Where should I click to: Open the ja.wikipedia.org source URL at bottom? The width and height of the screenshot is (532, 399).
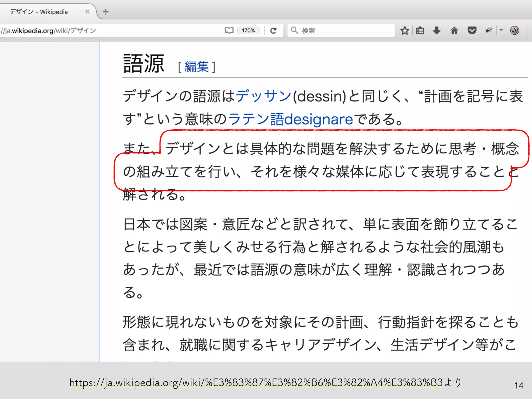click(x=256, y=382)
